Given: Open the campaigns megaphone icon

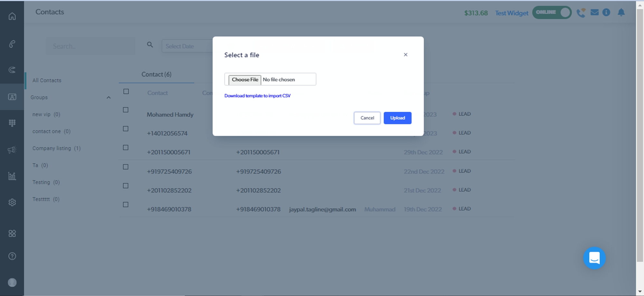Looking at the screenshot, I should tap(12, 149).
